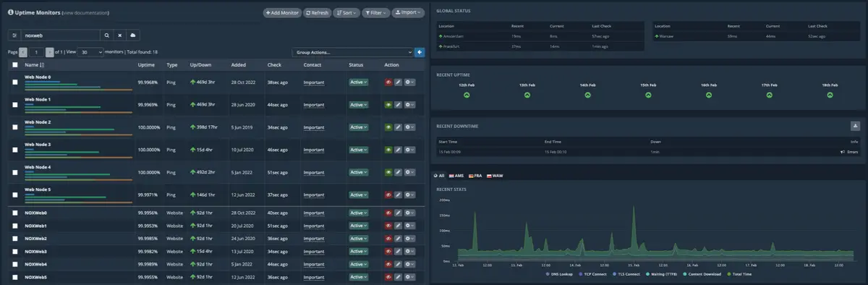Click the search magnifier icon

pyautogui.click(x=106, y=35)
